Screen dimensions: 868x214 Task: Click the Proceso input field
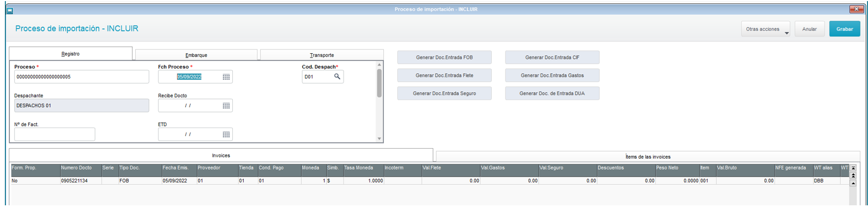(81, 77)
